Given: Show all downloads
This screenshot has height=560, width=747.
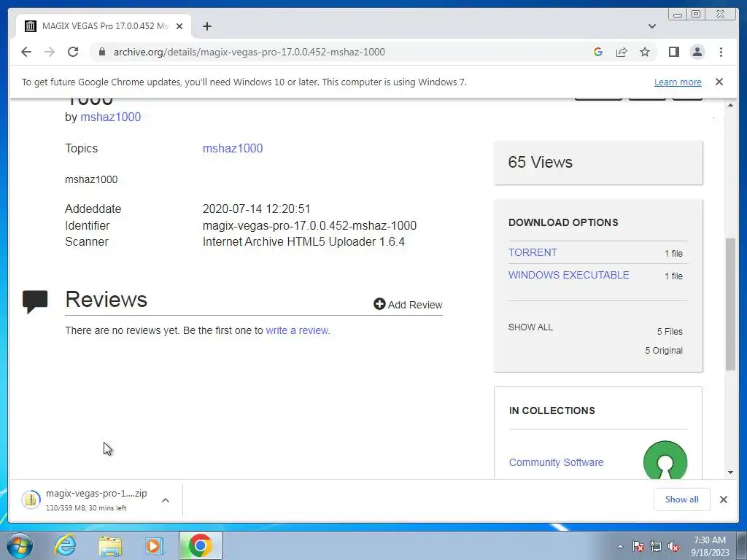Looking at the screenshot, I should pos(682,499).
